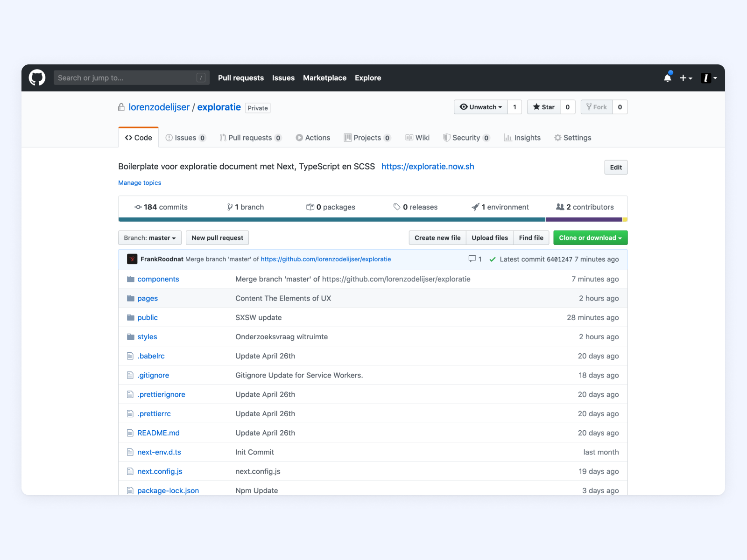Click the environment rocket icon
Viewport: 747px width, 560px height.
(x=476, y=207)
